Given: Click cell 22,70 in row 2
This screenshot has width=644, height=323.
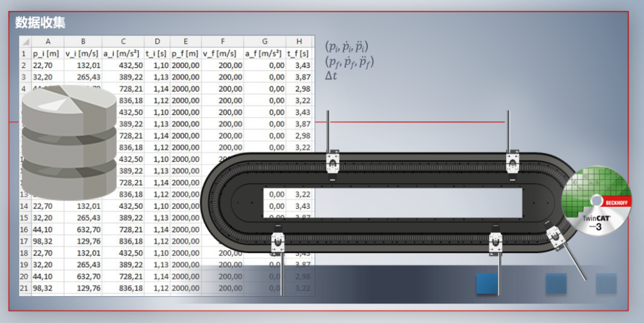Looking at the screenshot, I should (48, 65).
